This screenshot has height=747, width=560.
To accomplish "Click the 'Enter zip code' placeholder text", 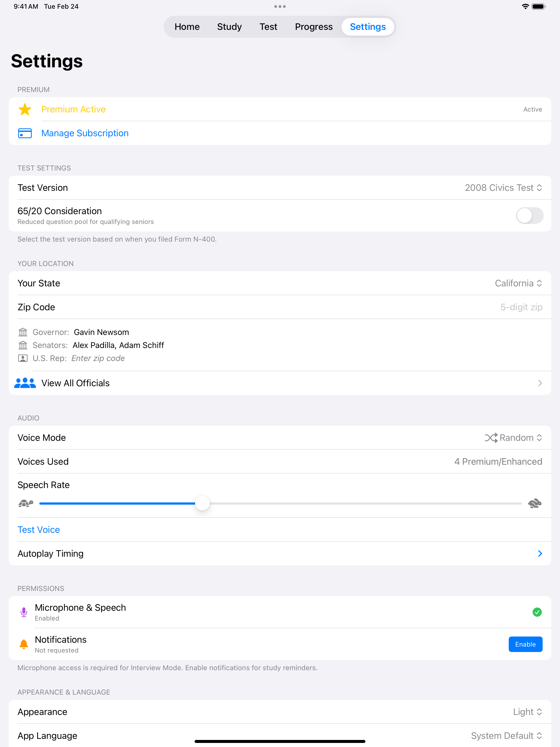I will [x=98, y=358].
